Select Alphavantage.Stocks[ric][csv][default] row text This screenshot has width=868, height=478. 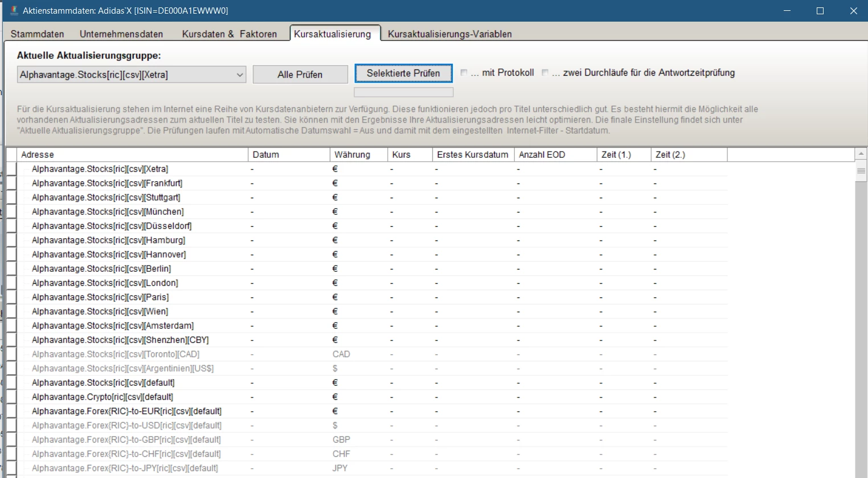click(x=103, y=383)
